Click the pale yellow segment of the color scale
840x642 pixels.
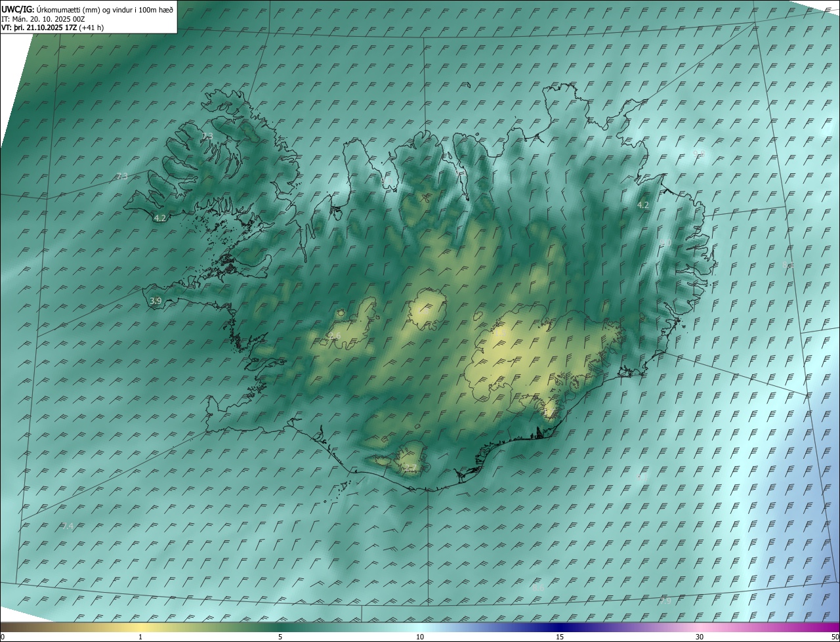[141, 628]
